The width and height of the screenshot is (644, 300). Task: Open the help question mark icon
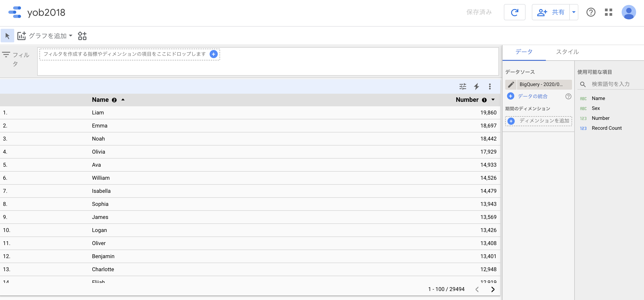(591, 12)
